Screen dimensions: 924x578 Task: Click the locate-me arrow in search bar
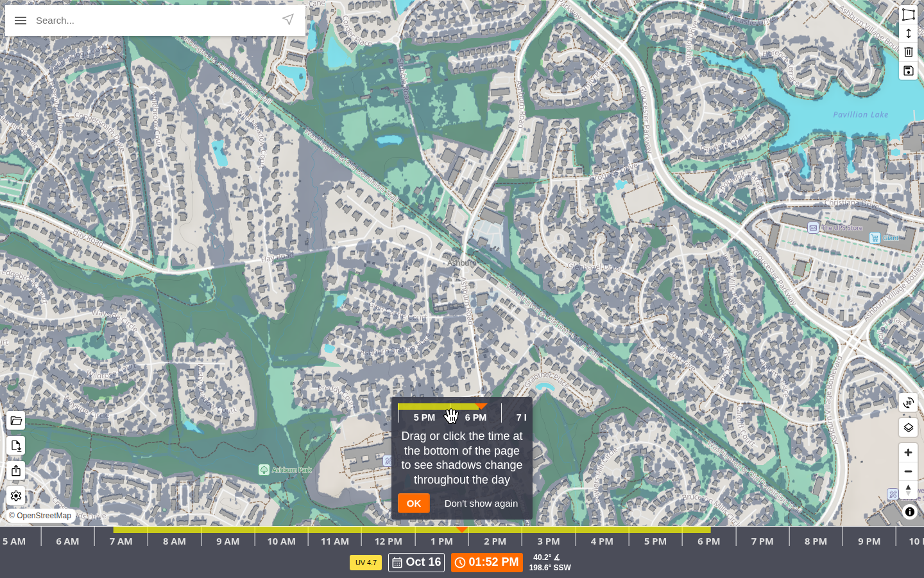pos(288,20)
